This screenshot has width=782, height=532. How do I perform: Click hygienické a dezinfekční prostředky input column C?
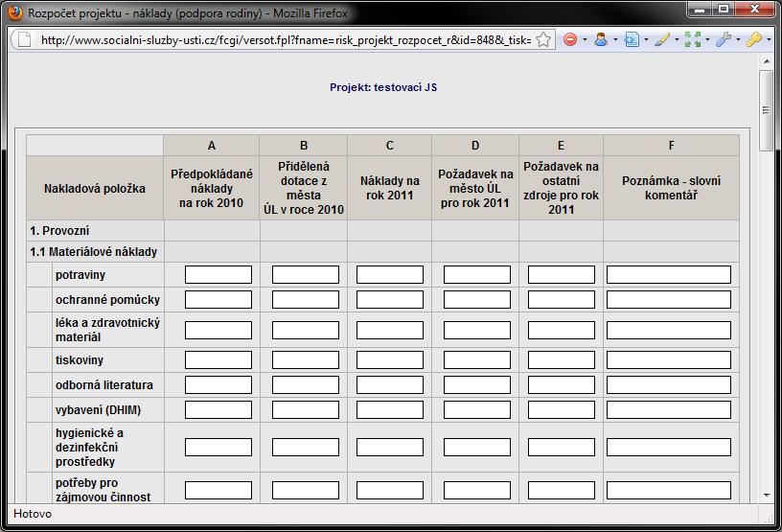pos(390,447)
